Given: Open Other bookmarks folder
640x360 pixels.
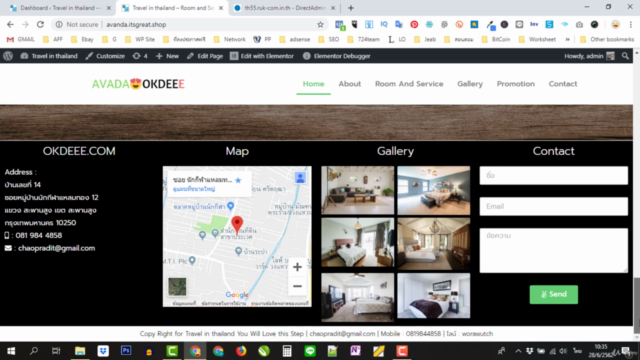Looking at the screenshot, I should (607, 39).
